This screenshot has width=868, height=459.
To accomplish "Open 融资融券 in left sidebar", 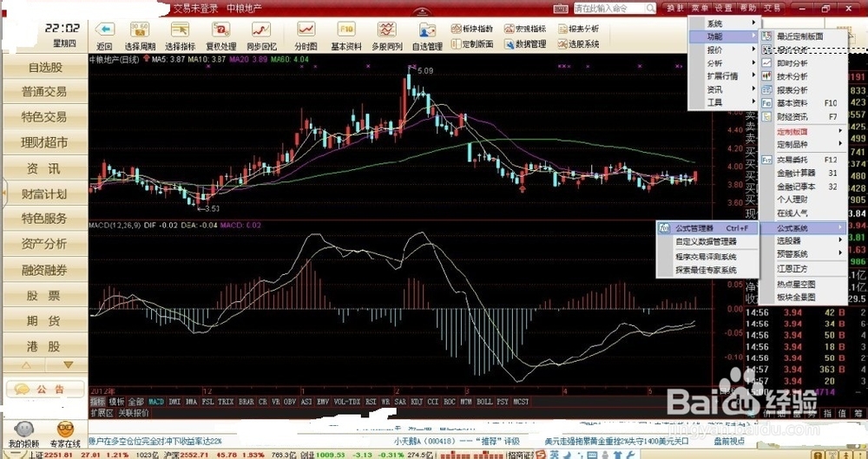I will point(45,270).
